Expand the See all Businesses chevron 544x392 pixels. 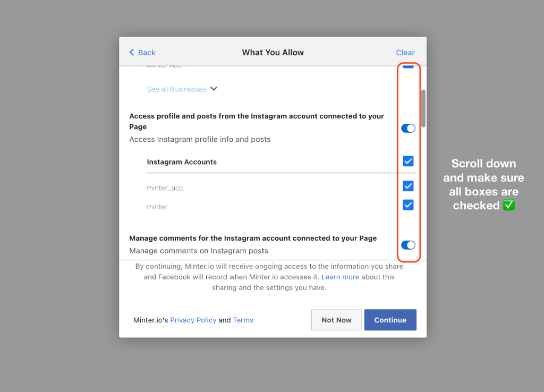tap(214, 89)
